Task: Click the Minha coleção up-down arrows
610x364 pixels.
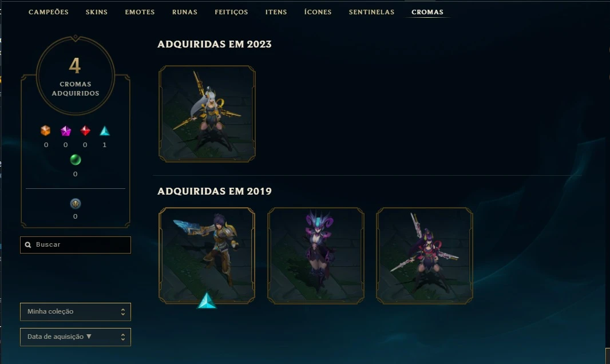Action: 123,312
